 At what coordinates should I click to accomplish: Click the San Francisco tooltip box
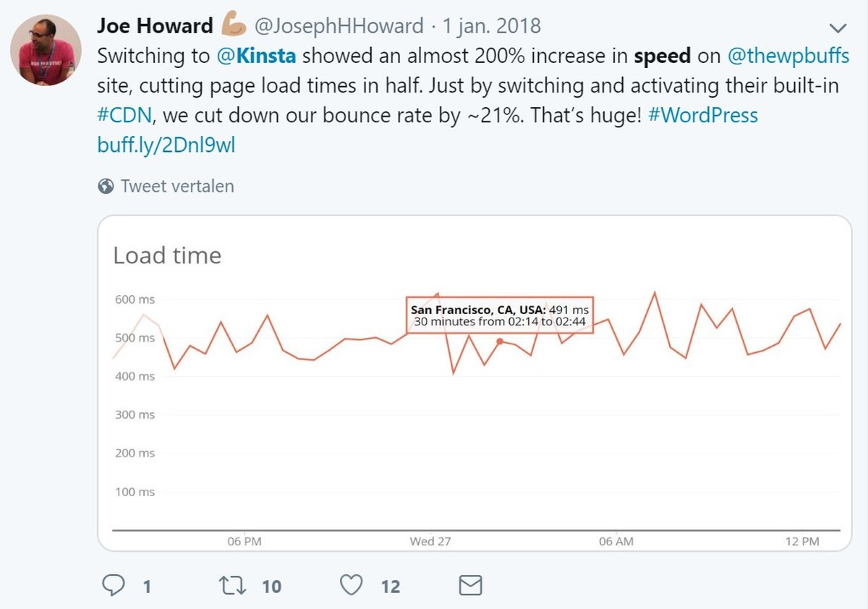pyautogui.click(x=499, y=315)
